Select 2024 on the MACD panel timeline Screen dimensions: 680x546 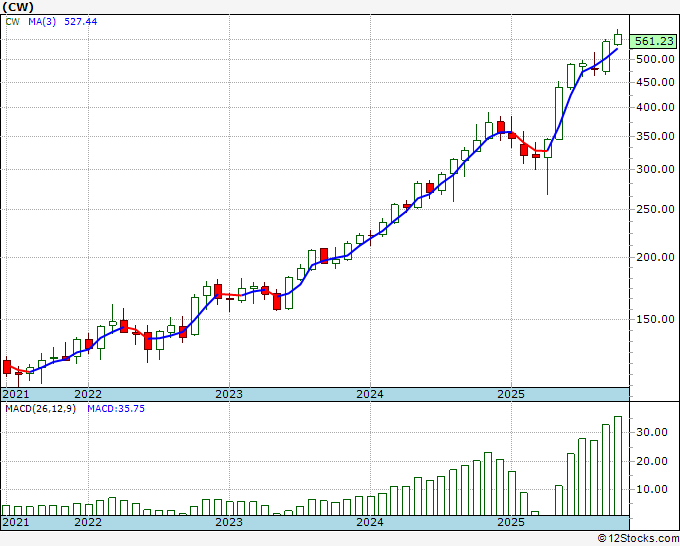(370, 522)
